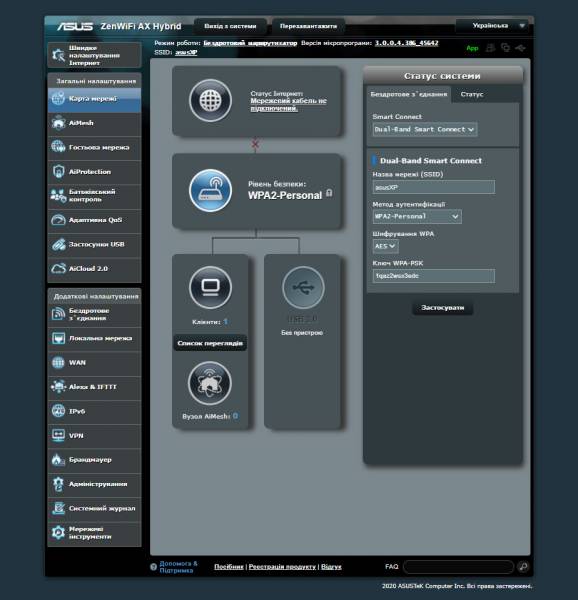
Task: Switch to the Статус tab
Action: point(472,94)
